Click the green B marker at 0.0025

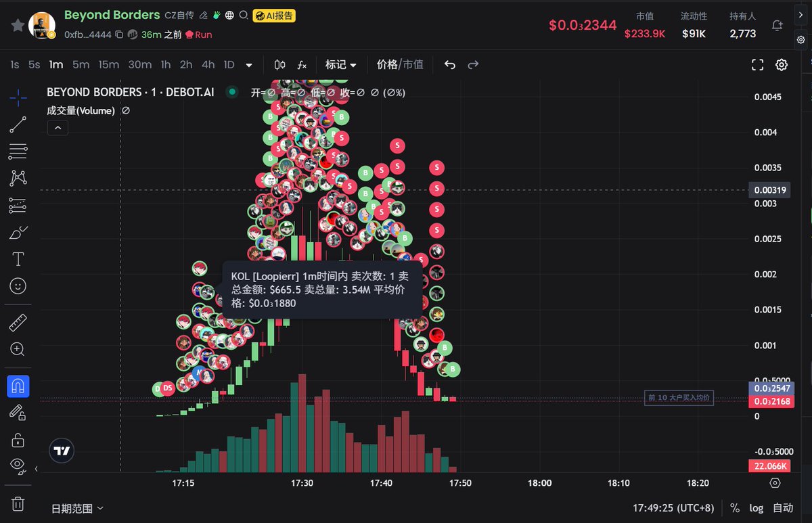(405, 238)
